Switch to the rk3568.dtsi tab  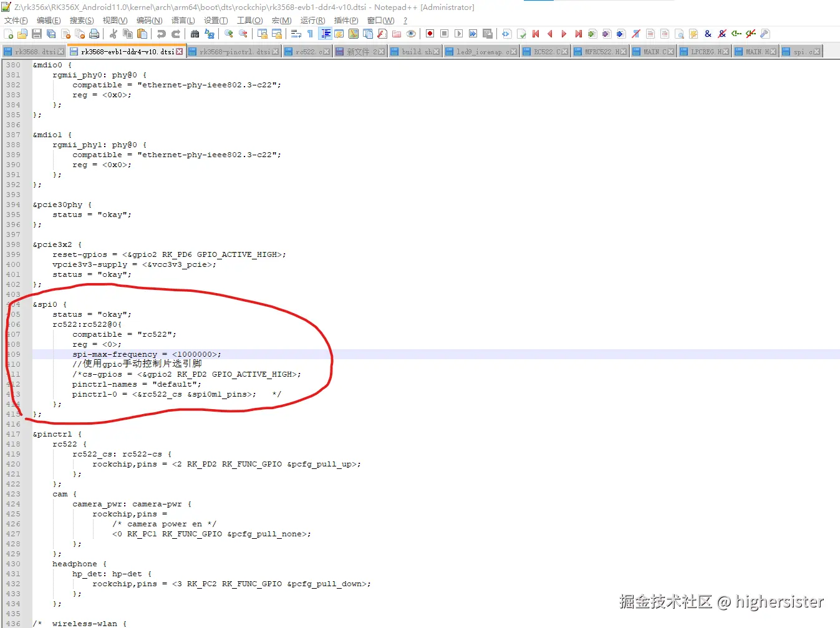[34, 52]
